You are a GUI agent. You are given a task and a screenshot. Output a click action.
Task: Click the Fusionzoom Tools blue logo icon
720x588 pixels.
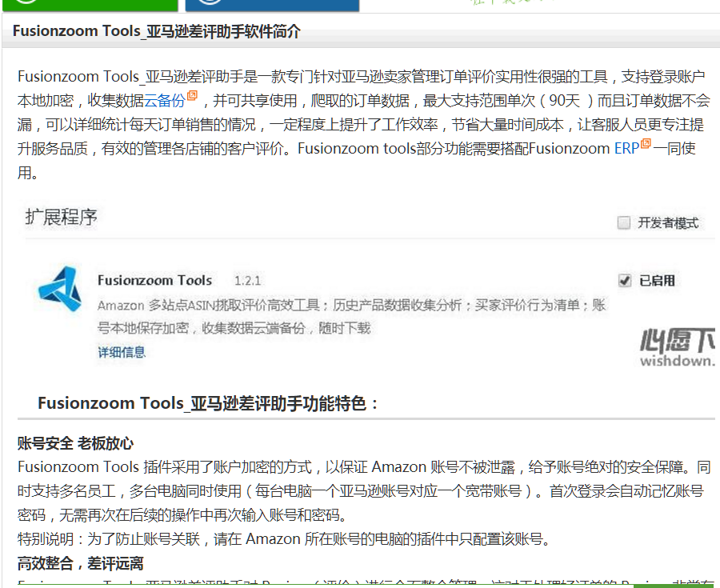click(x=60, y=289)
